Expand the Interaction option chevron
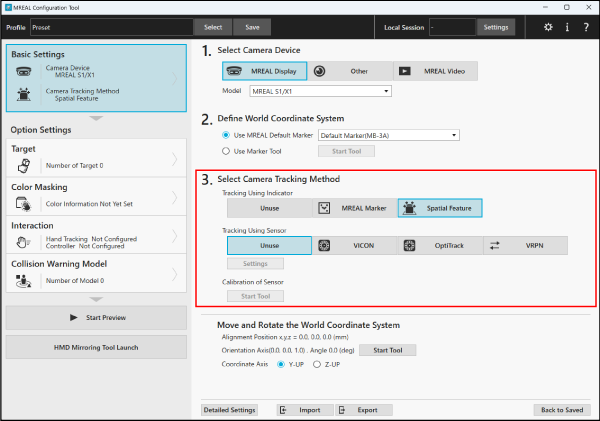 (174, 236)
